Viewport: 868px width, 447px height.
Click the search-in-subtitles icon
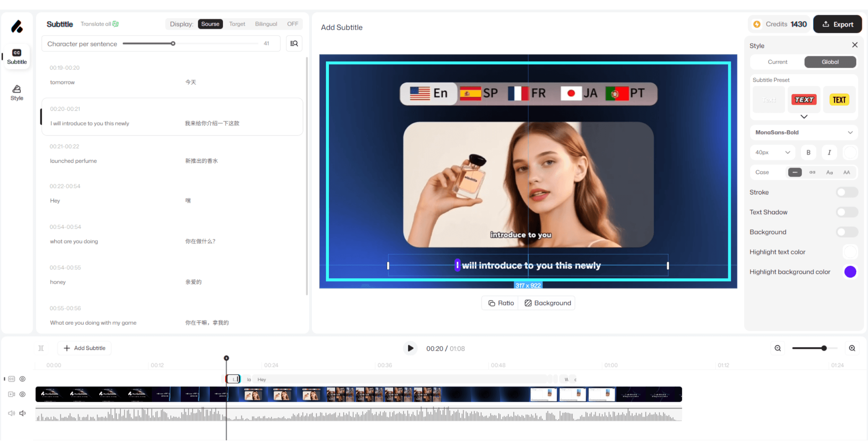pyautogui.click(x=294, y=44)
